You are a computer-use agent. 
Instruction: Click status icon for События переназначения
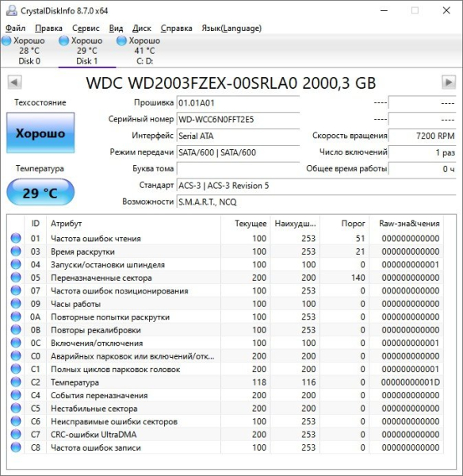click(x=16, y=395)
